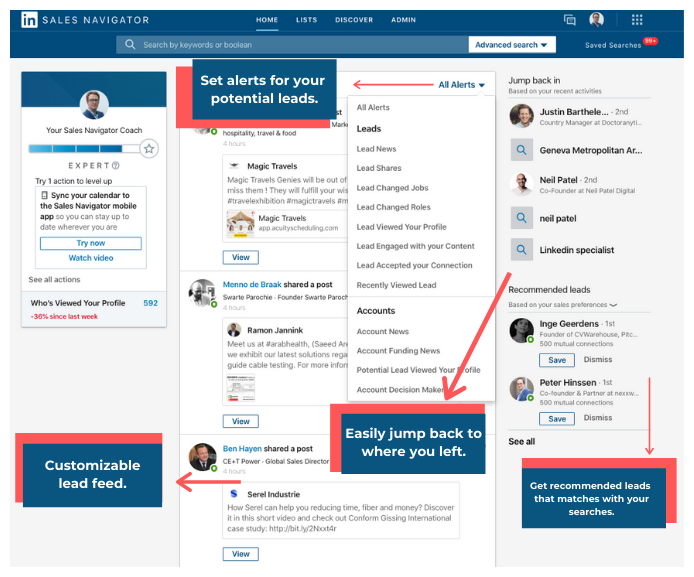694x577 pixels.
Task: Save Peter Hinssen as lead
Action: coord(557,419)
